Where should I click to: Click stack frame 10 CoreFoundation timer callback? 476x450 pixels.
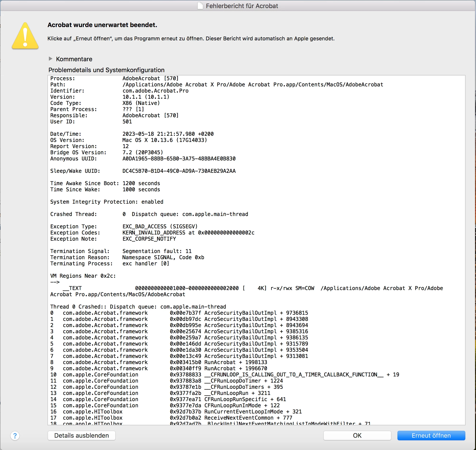click(224, 375)
